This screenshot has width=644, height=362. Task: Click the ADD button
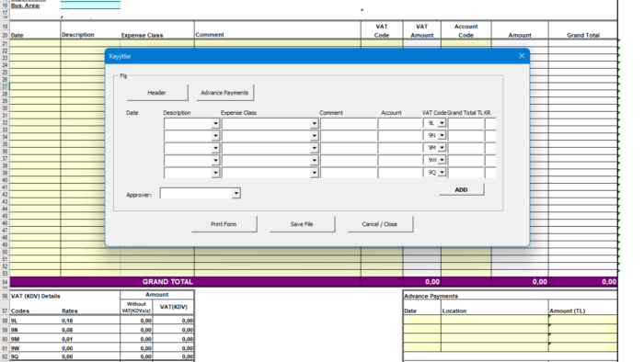461,189
